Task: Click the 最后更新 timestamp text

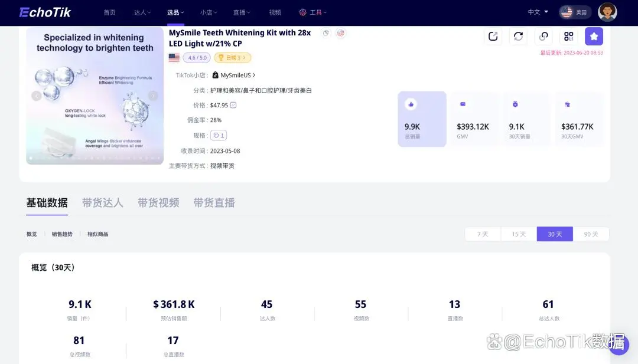Action: click(x=572, y=53)
